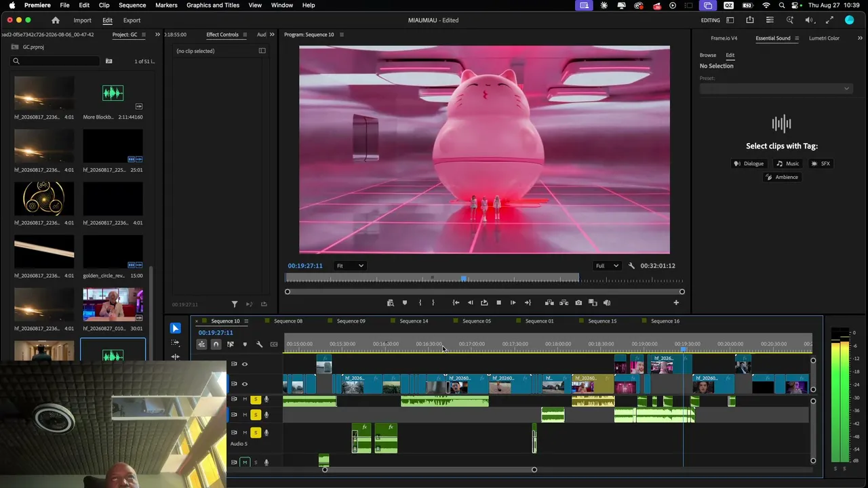Tag selected clips as SFX
The width and height of the screenshot is (868, 488).
click(821, 163)
